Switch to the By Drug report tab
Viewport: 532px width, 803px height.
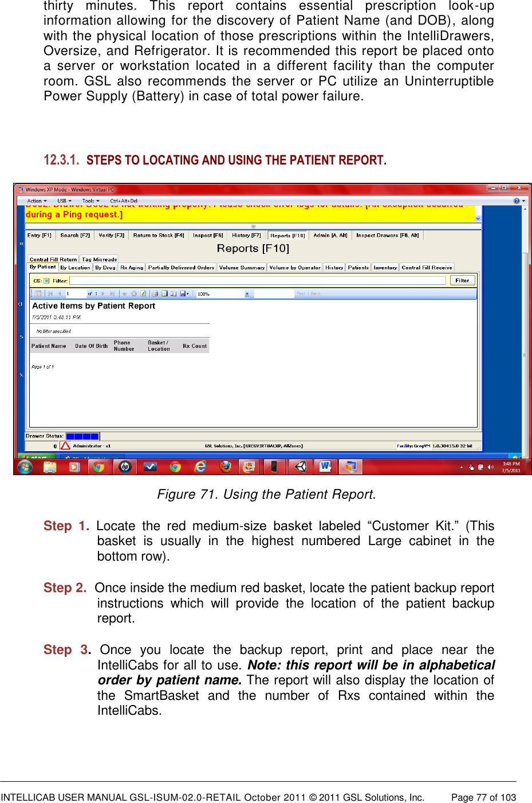[105, 267]
